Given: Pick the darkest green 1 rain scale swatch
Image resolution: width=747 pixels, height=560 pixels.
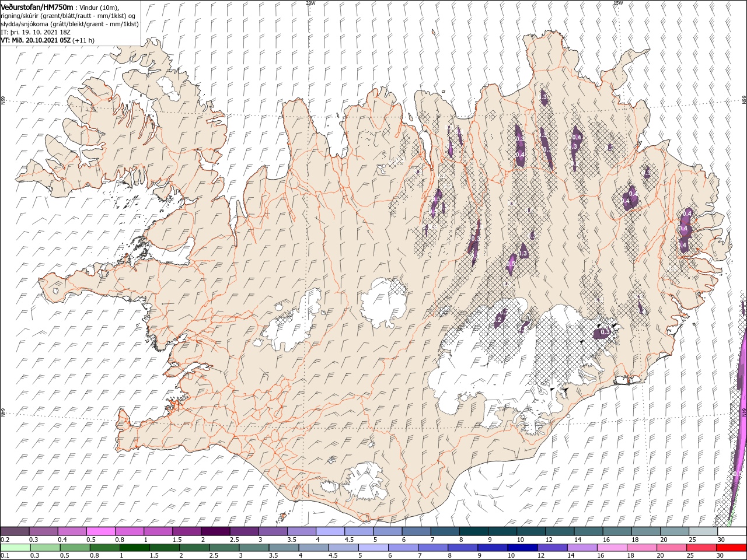Looking at the screenshot, I should click(x=135, y=547).
